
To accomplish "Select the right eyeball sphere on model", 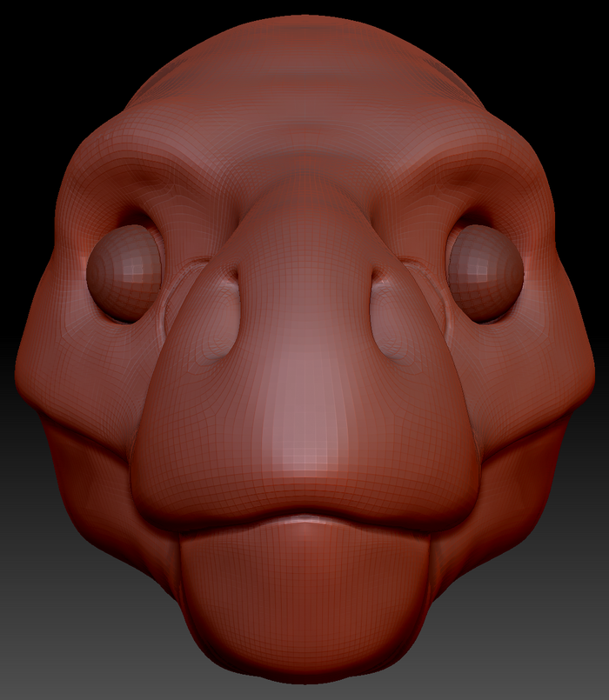I will pyautogui.click(x=485, y=273).
